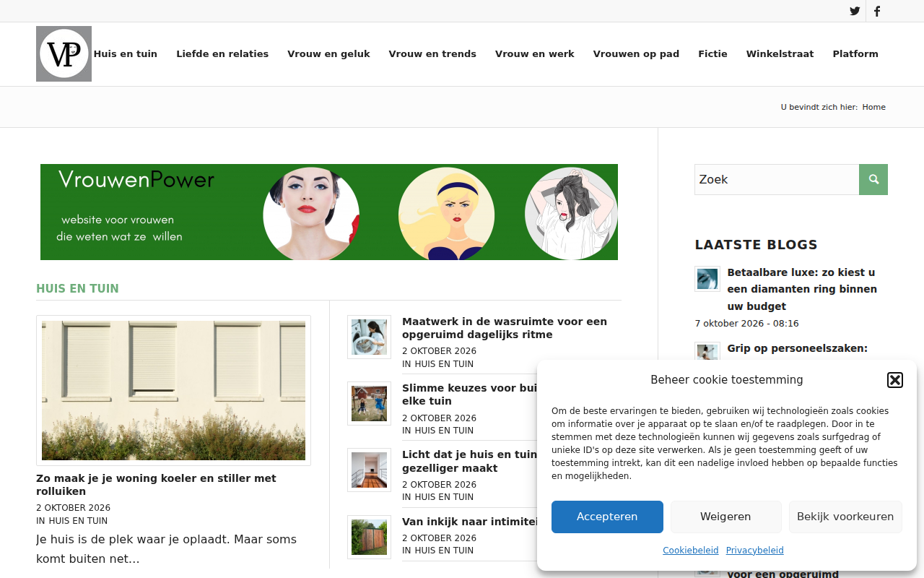Click the green search magnifier button
This screenshot has height=578, width=924.
tap(873, 179)
